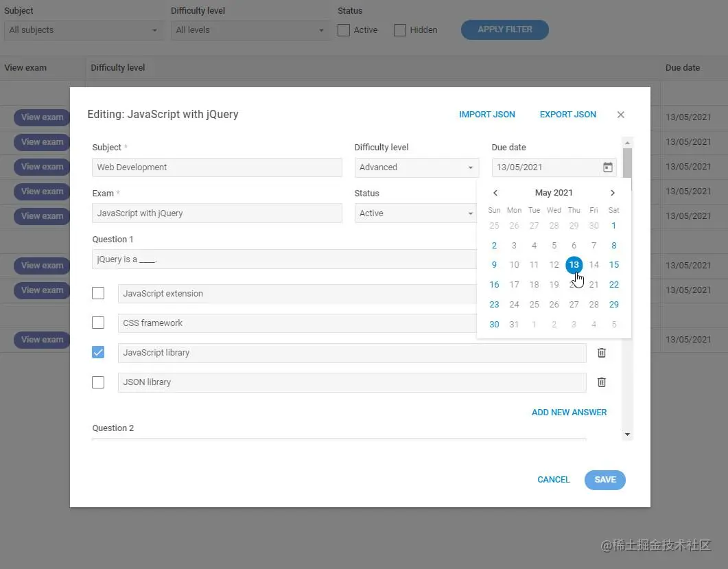The width and height of the screenshot is (728, 569).
Task: Edit the JavaScript library answer field
Action: [352, 353]
